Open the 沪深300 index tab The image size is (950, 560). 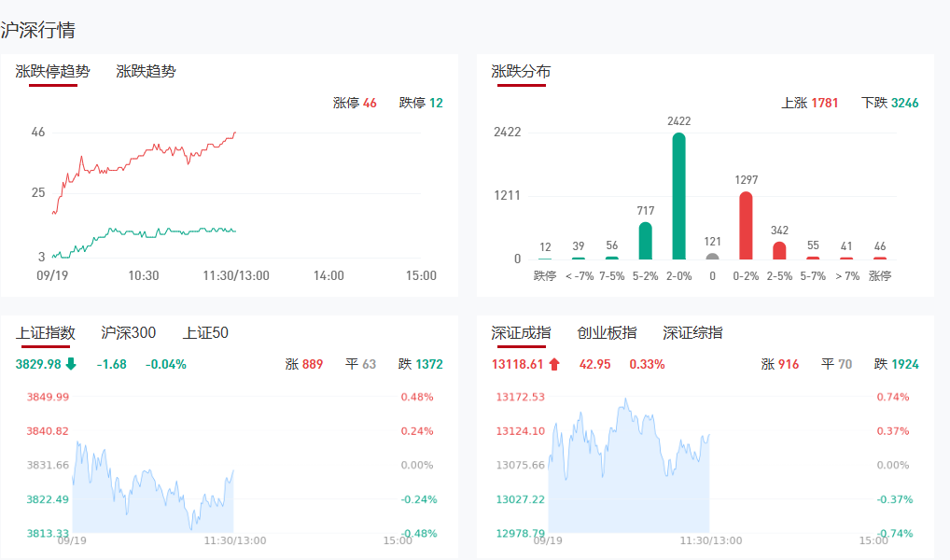tap(129, 332)
